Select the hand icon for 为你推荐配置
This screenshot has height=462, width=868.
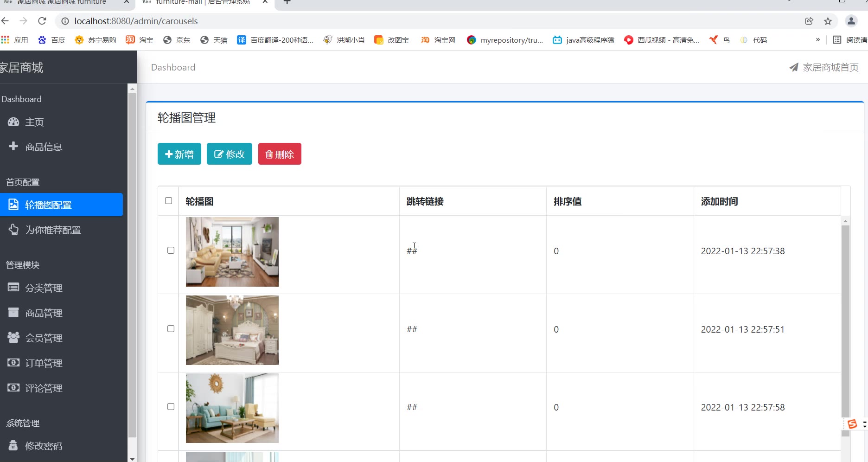click(13, 230)
